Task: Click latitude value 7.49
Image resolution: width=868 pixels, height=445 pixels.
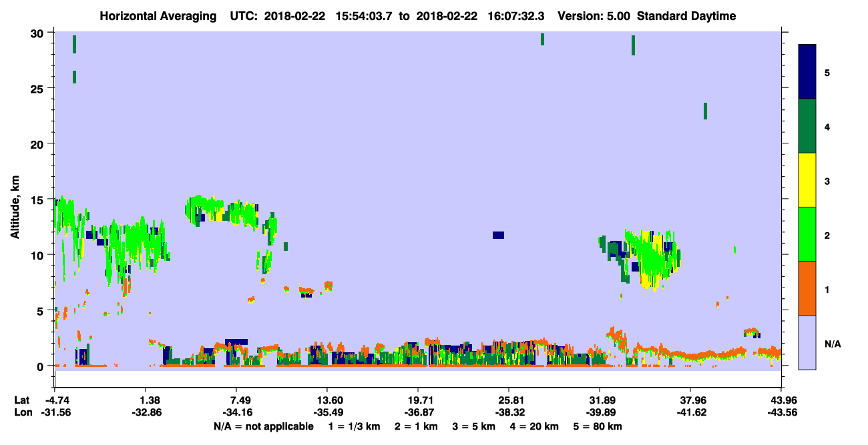Action: click(240, 400)
